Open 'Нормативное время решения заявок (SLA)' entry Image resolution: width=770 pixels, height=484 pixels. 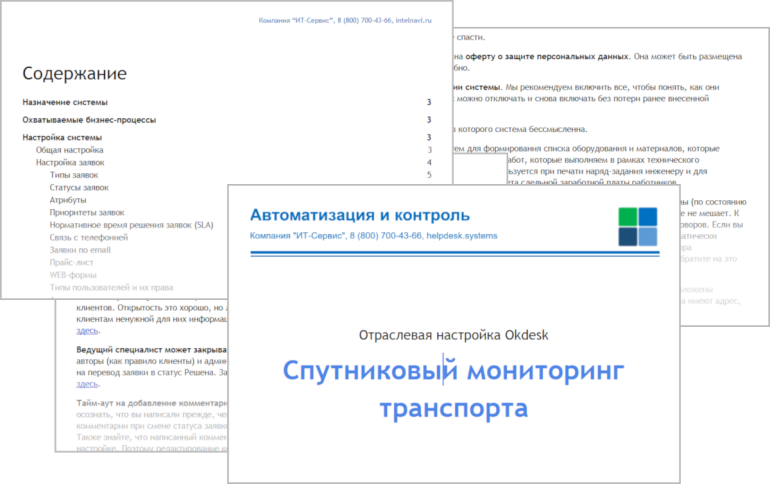coord(131,225)
